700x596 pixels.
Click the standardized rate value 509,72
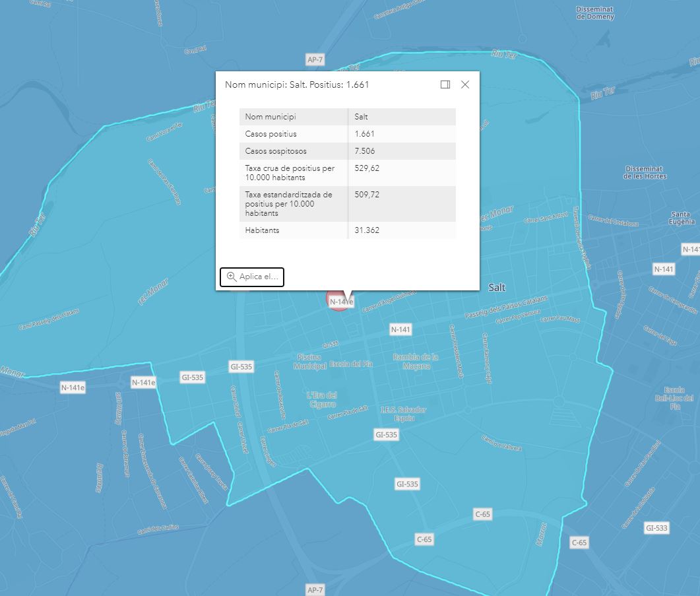[x=367, y=194]
